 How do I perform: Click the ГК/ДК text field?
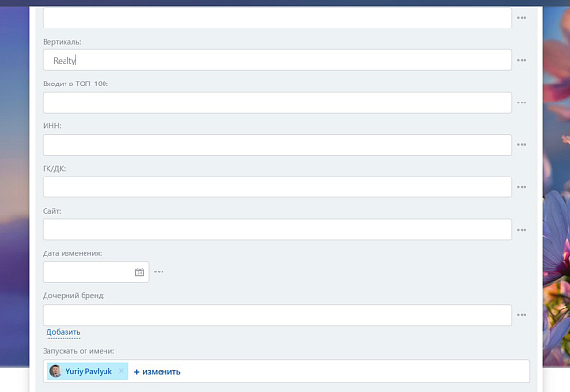point(277,187)
